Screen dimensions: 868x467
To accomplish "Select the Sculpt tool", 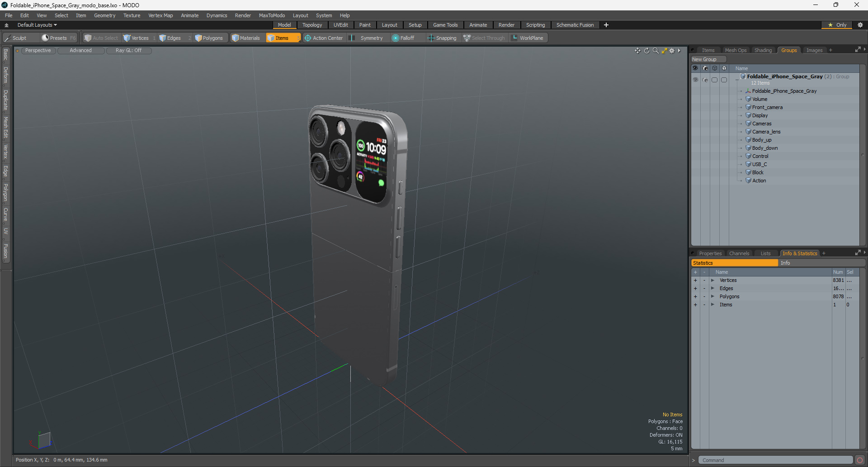I will 16,38.
